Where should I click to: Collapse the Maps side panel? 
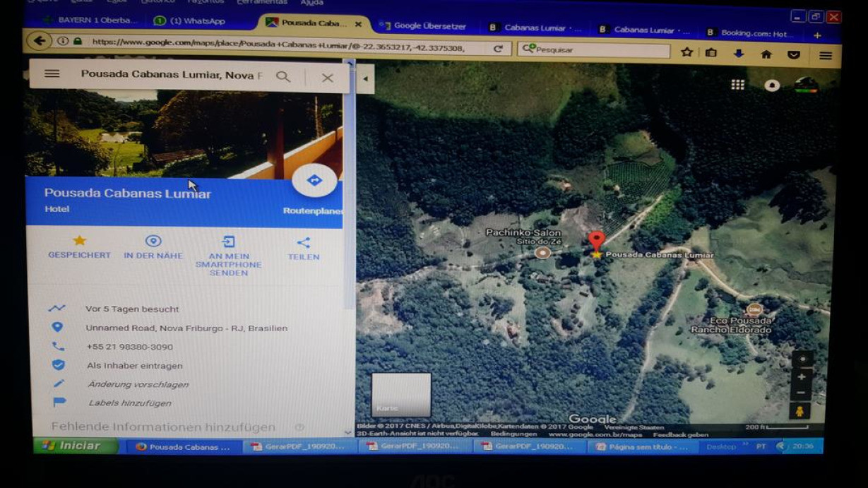pos(365,79)
